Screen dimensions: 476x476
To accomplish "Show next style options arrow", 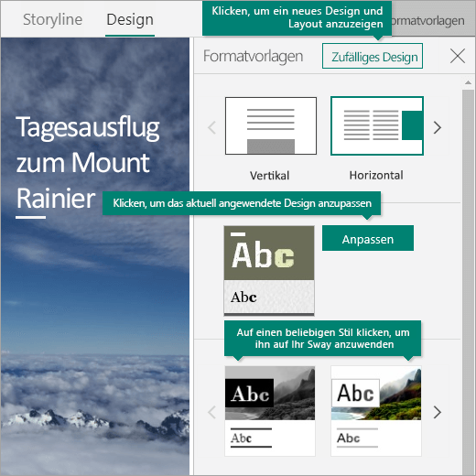I will coord(438,412).
